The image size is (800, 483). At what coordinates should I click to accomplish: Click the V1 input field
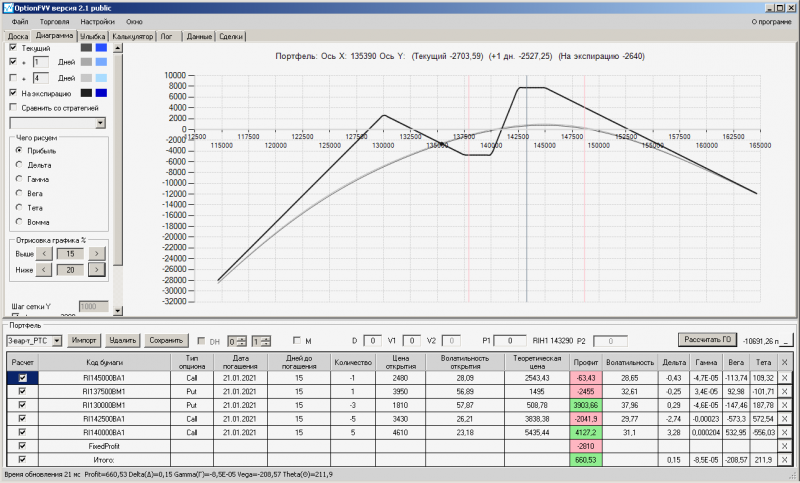[x=411, y=340]
